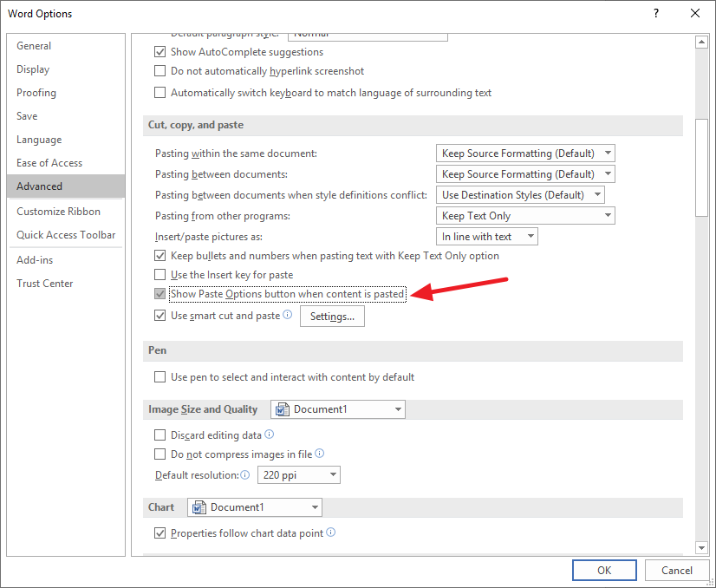Click the Chart section heading
Viewport: 716px width, 588px height.
[x=161, y=507]
